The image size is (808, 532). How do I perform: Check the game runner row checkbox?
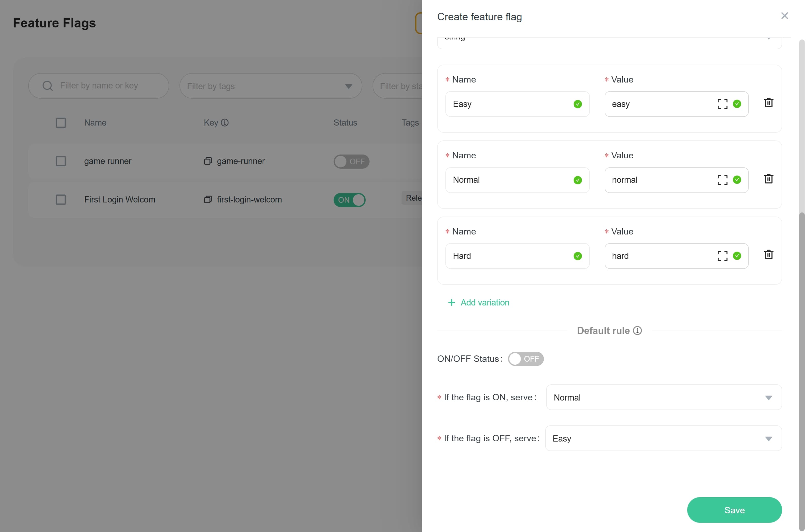61,161
